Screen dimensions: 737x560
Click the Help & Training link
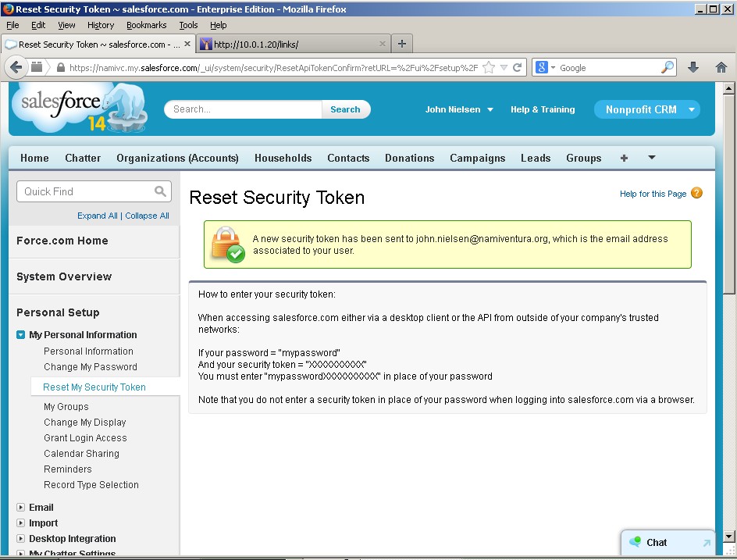(543, 109)
